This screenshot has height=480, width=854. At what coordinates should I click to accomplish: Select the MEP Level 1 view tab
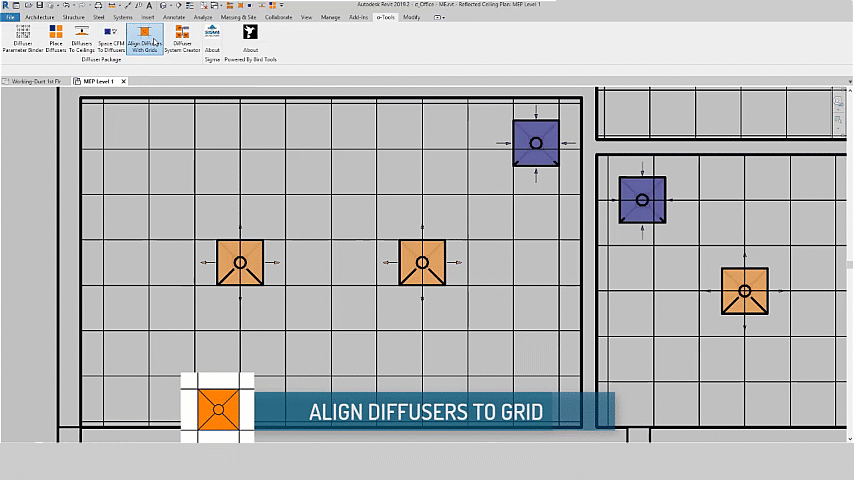pos(99,81)
